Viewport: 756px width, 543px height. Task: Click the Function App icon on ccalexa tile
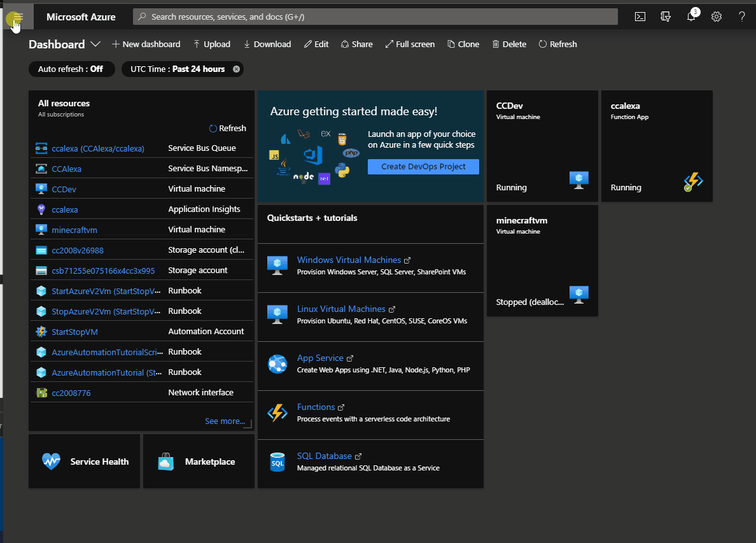[x=694, y=182]
